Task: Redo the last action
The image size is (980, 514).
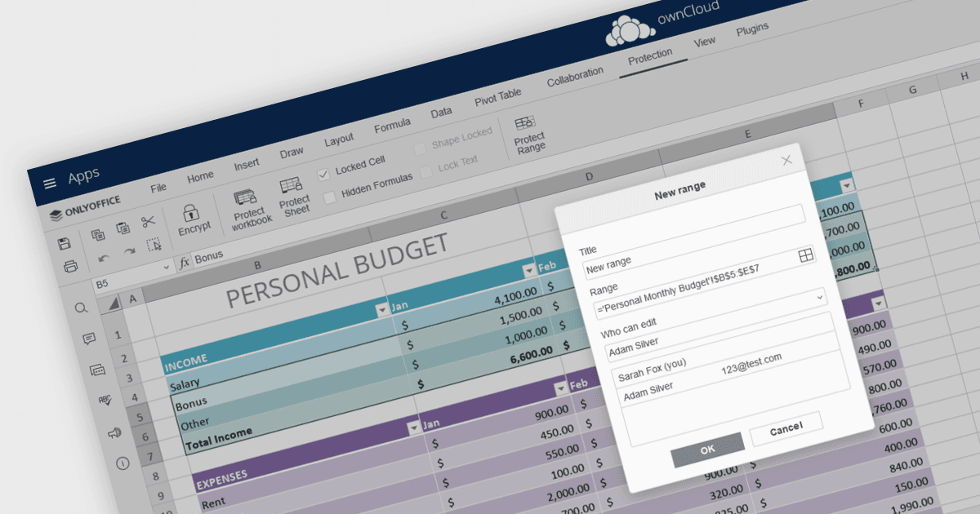Action: [x=129, y=251]
